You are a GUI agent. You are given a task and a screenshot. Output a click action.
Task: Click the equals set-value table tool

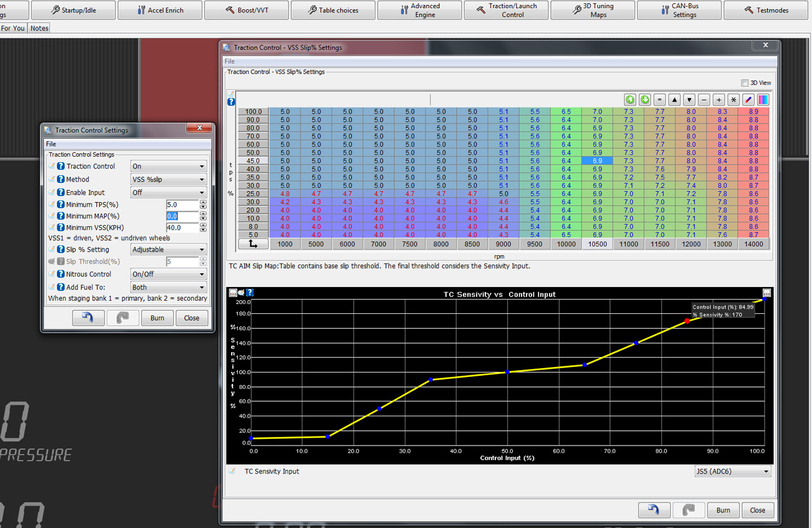pyautogui.click(x=660, y=100)
